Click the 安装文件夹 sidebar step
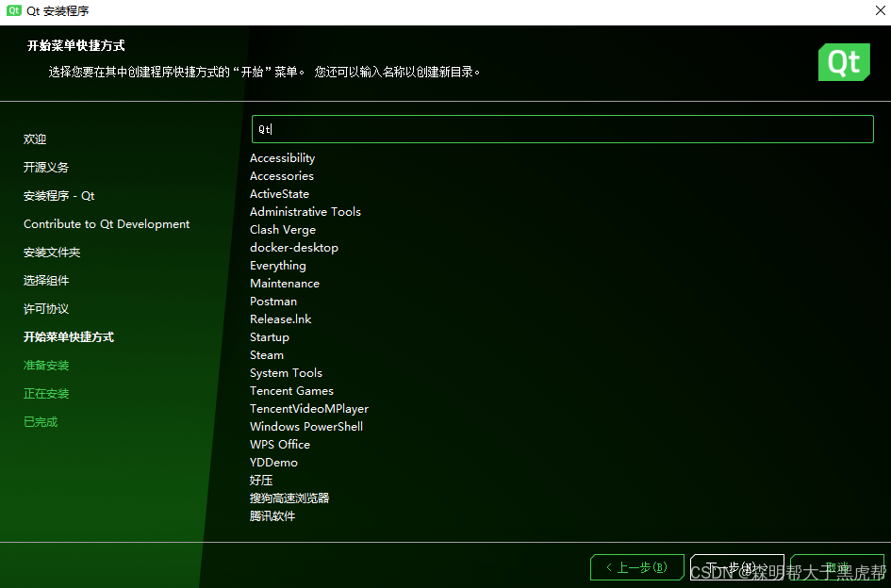This screenshot has width=891, height=588. (x=52, y=253)
